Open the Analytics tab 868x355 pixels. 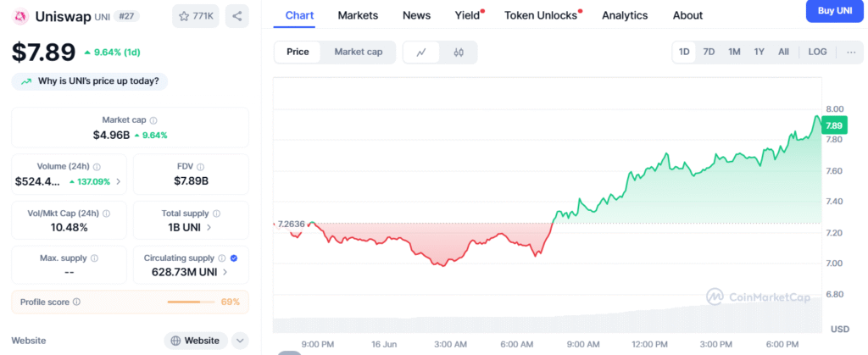click(625, 15)
